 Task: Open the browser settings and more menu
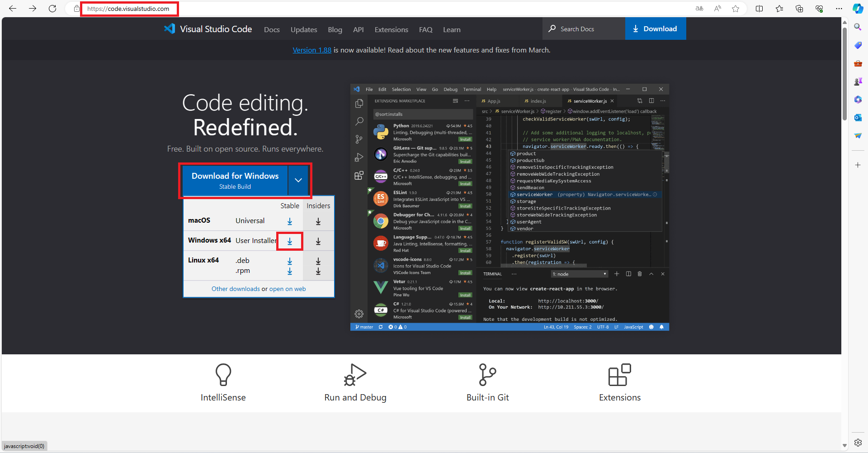[x=839, y=9]
